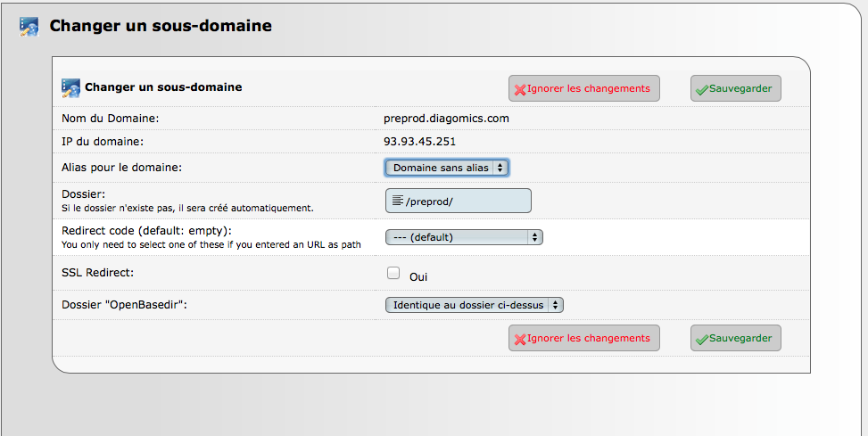Click red X icon on bottom Ignorer button
This screenshot has height=436, width=868.
(520, 339)
